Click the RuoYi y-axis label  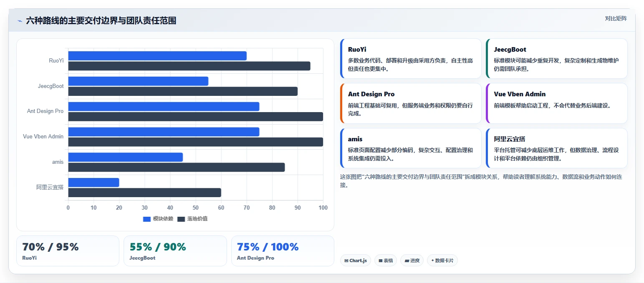point(56,61)
